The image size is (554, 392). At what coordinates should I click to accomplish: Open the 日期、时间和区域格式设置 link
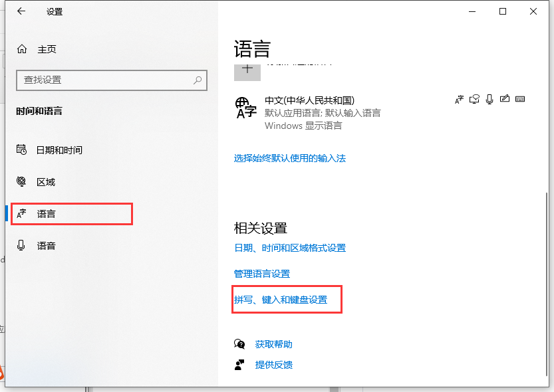tap(290, 248)
